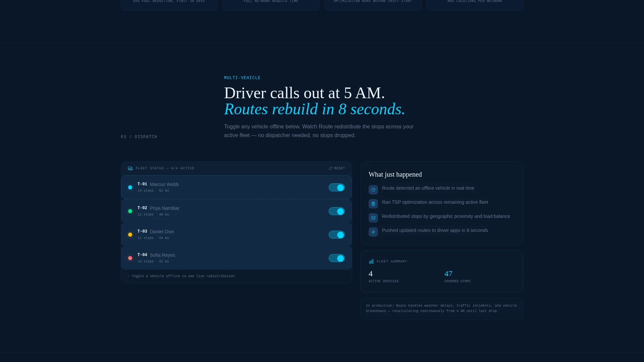Click the T-04 vehicle ID label
This screenshot has height=362, width=644.
[142, 255]
